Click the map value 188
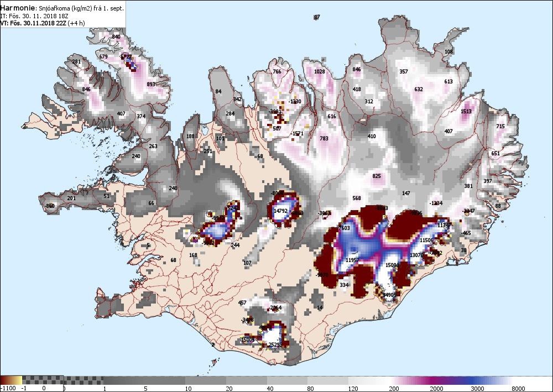The width and height of the screenshot is (553, 392). (x=190, y=137)
